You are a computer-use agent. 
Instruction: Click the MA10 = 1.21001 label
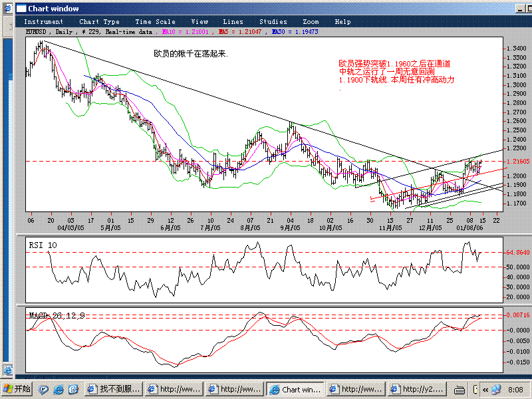[x=186, y=32]
